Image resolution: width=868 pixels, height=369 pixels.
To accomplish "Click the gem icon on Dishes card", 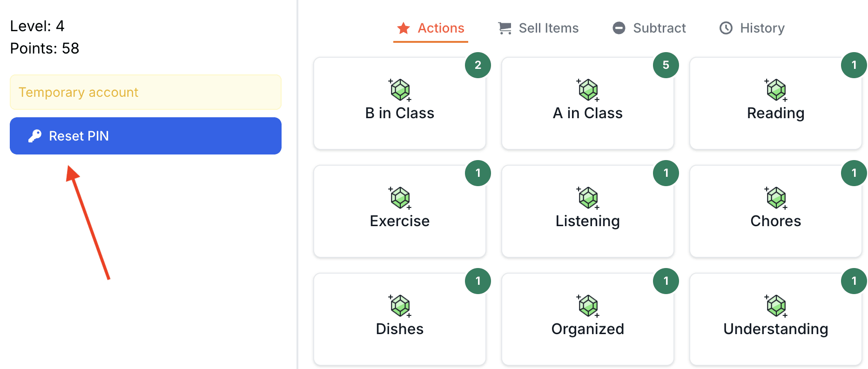I will click(x=400, y=306).
